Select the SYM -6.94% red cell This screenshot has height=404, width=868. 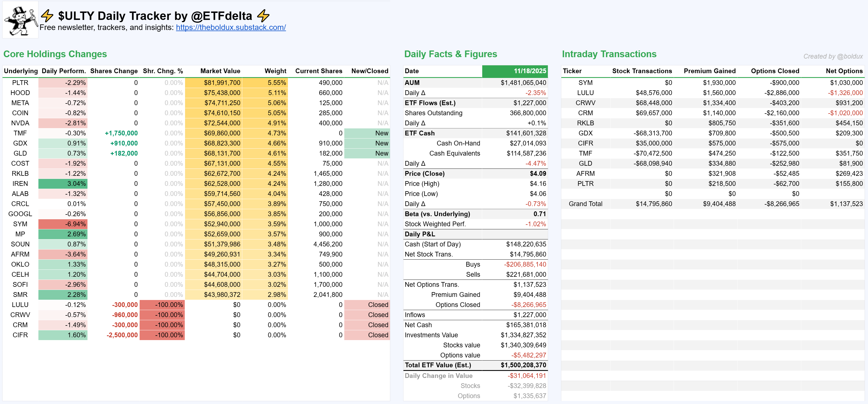63,224
